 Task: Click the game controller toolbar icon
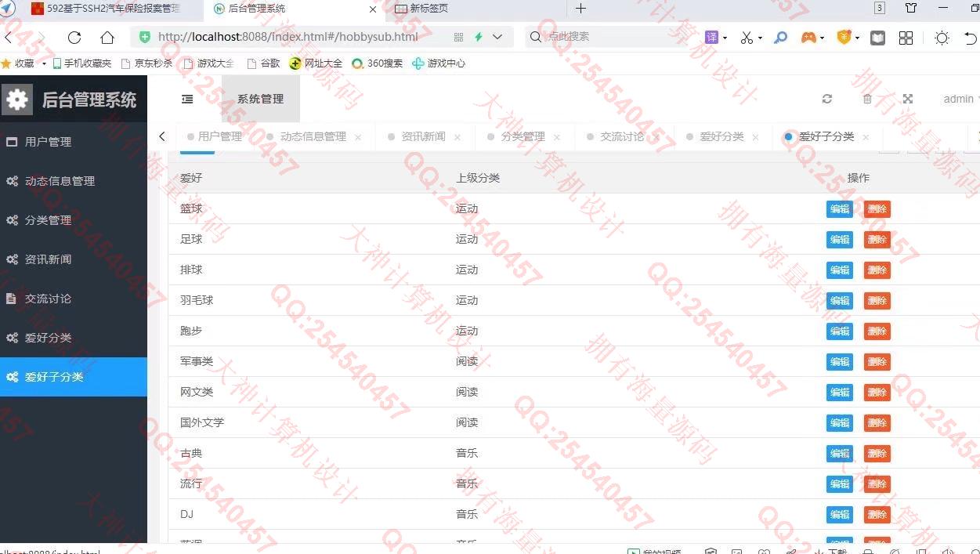(808, 37)
